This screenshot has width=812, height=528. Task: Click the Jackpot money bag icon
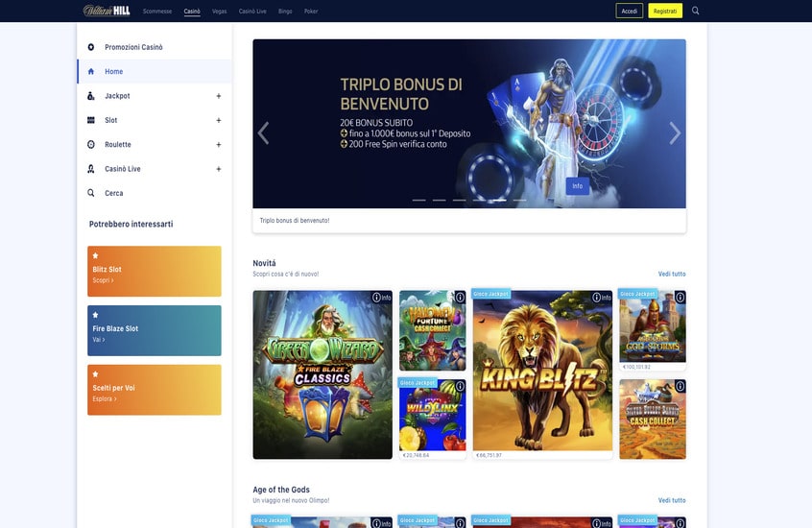pos(91,96)
